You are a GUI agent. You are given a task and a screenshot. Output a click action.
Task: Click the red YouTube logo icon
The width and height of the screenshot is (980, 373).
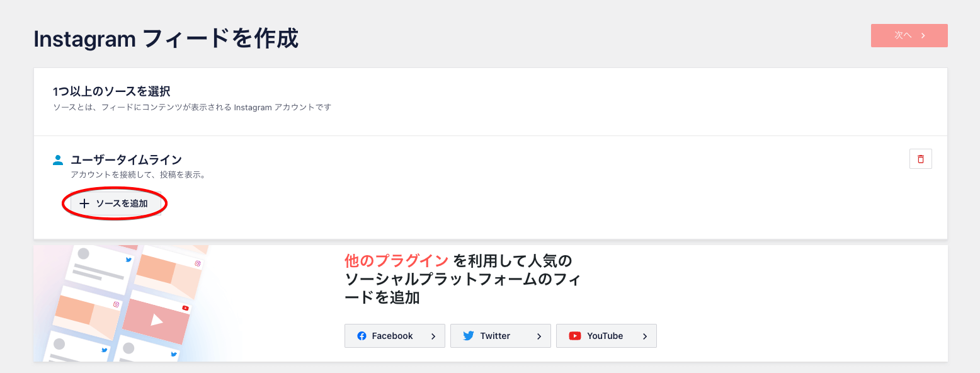tap(574, 336)
